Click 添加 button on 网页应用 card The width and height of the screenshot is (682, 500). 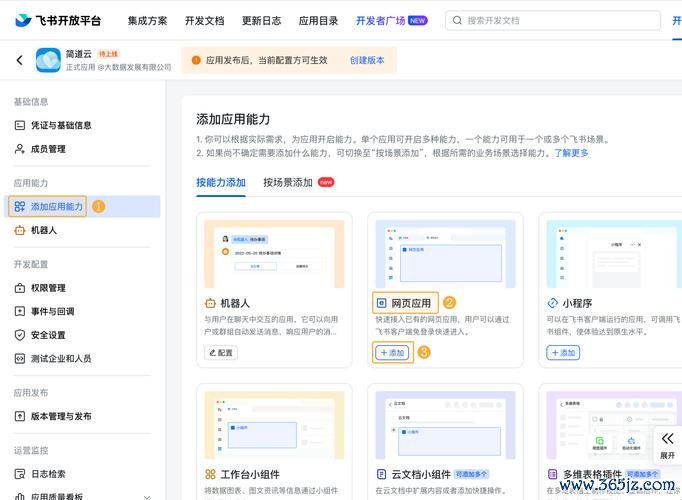[392, 353]
